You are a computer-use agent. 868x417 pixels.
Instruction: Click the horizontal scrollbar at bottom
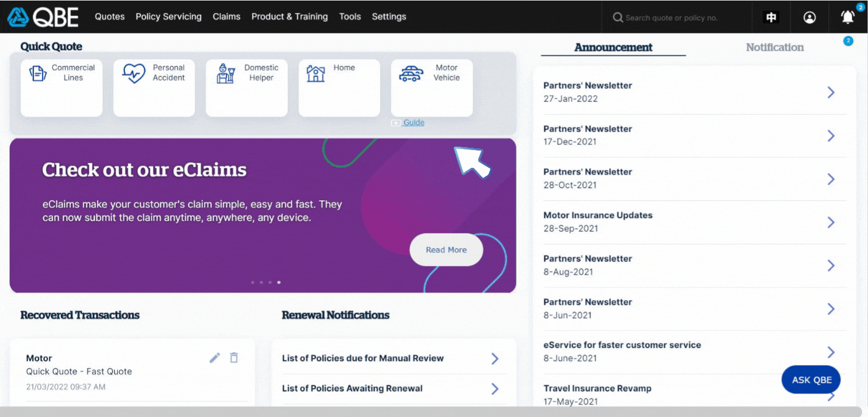tap(431, 411)
